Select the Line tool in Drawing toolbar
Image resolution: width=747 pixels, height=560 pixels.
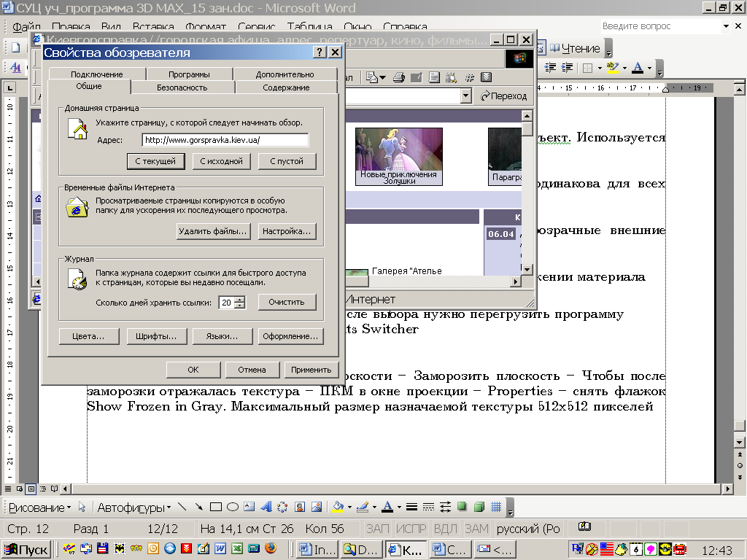click(x=182, y=507)
